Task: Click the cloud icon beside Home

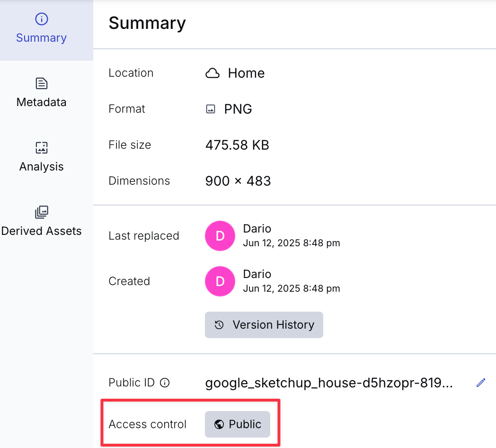Action: coord(213,73)
